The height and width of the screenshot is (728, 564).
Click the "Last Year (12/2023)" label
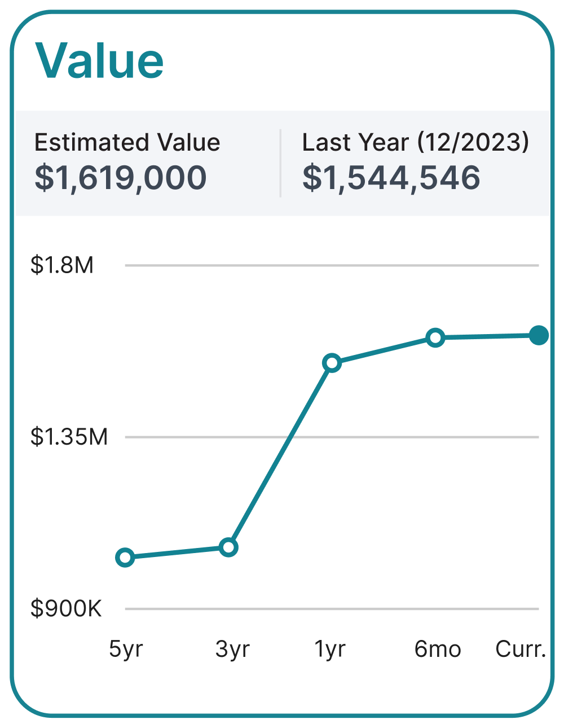click(x=416, y=142)
